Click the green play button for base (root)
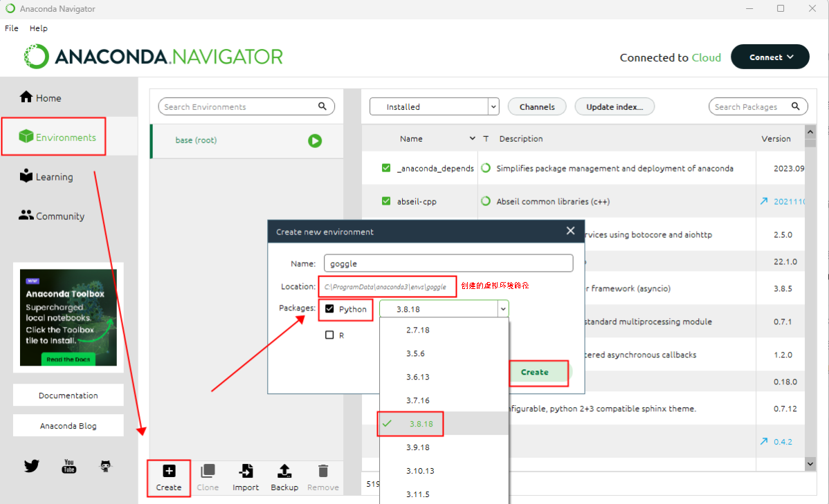Screen dimensions: 829x504 pos(315,140)
